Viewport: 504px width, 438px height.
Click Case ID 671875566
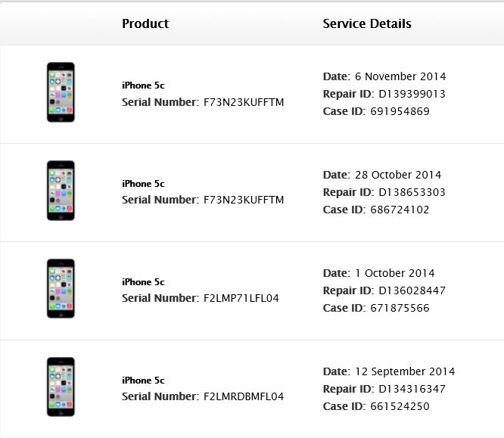coord(400,308)
